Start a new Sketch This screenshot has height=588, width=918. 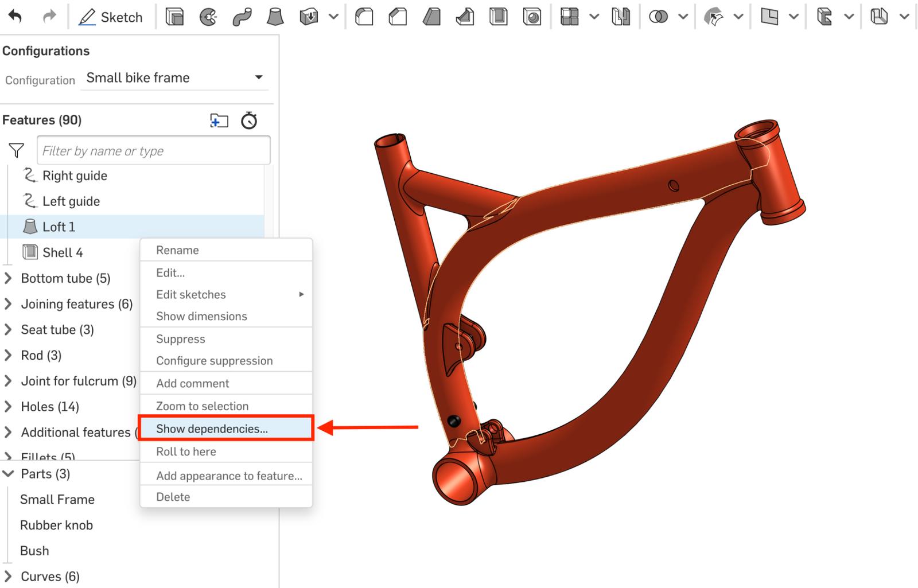tap(111, 17)
